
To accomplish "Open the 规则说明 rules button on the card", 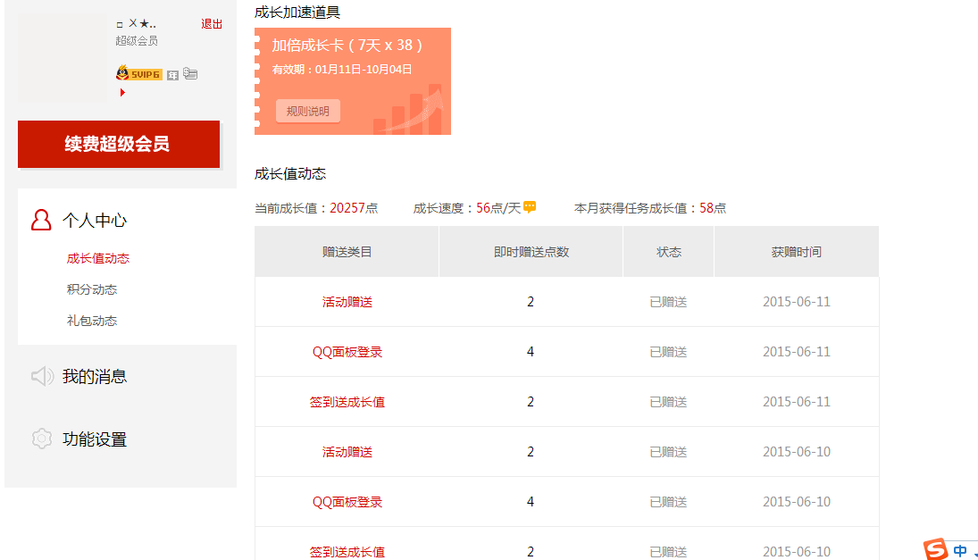I will click(308, 111).
